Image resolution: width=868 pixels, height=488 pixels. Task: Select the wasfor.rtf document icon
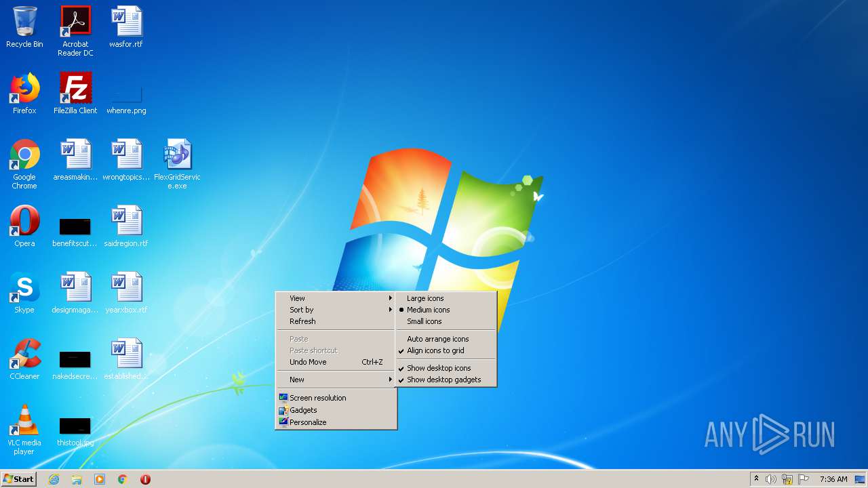[x=126, y=27]
